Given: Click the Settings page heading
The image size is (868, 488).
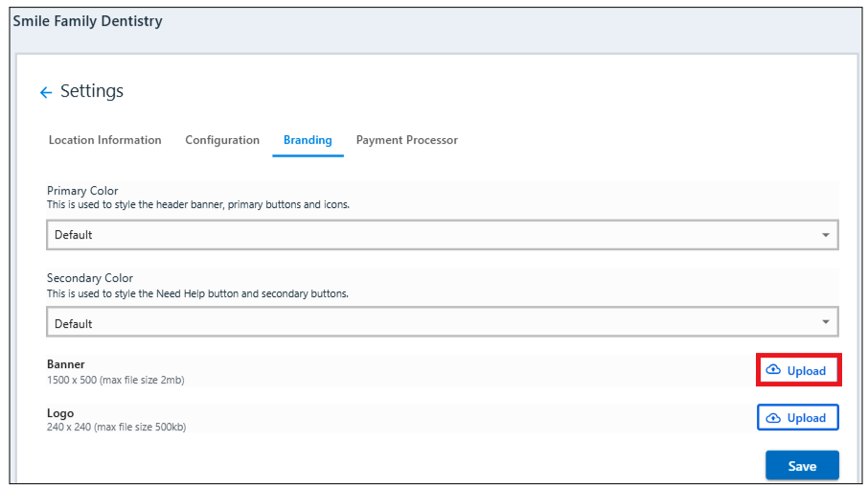Looking at the screenshot, I should (x=92, y=91).
